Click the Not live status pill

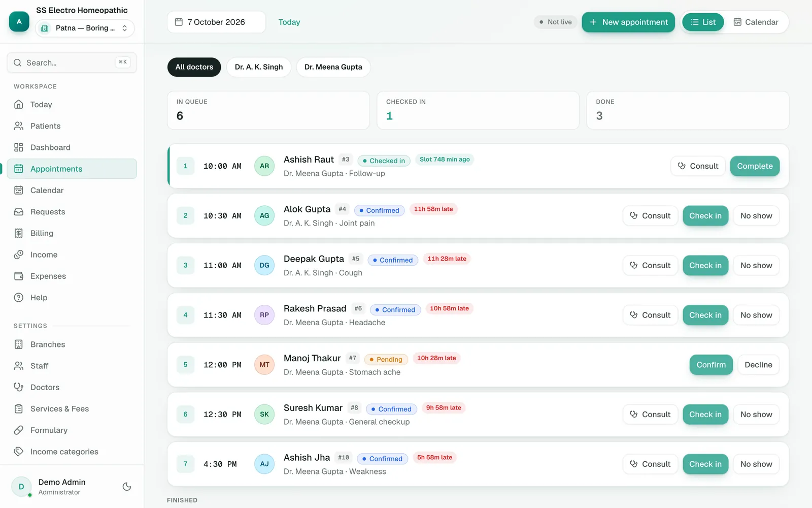(x=555, y=22)
